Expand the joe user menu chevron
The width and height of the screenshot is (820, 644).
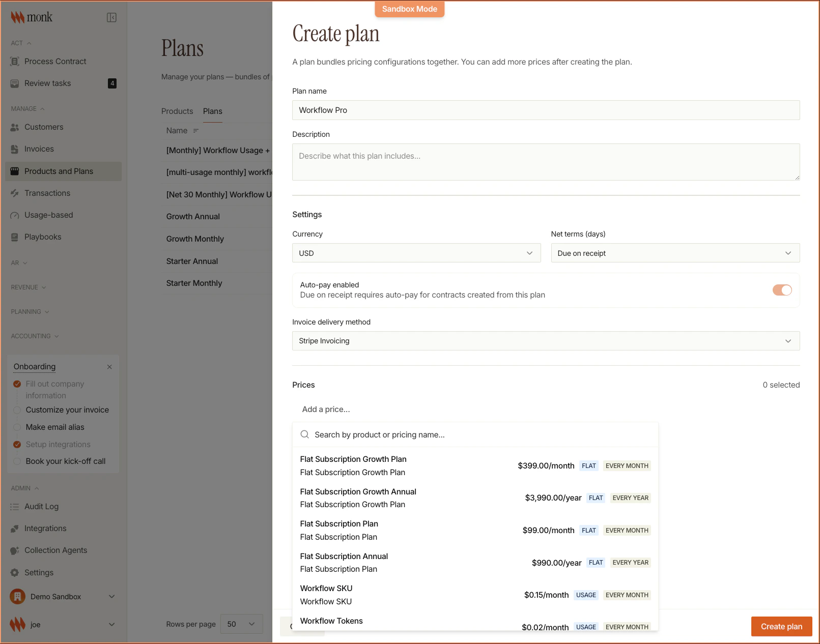(x=112, y=625)
